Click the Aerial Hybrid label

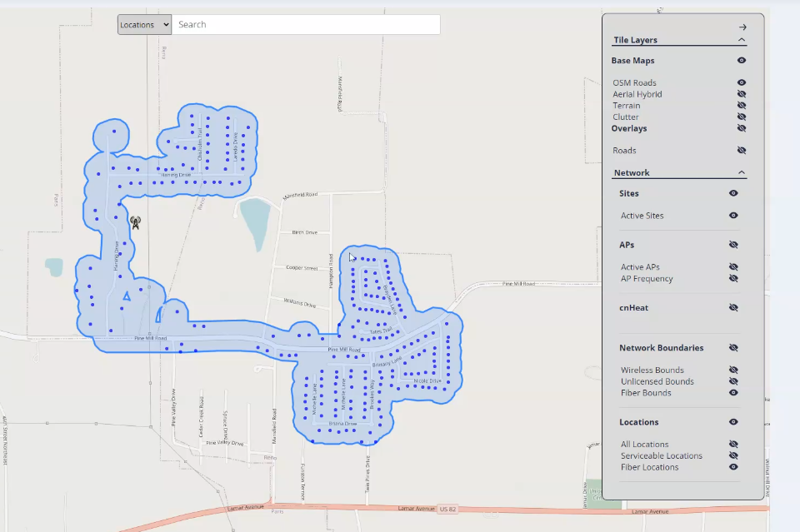pos(637,94)
